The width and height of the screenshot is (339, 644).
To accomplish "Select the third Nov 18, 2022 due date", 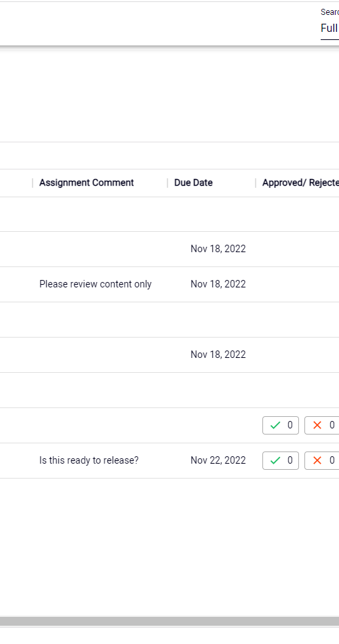I will (218, 355).
